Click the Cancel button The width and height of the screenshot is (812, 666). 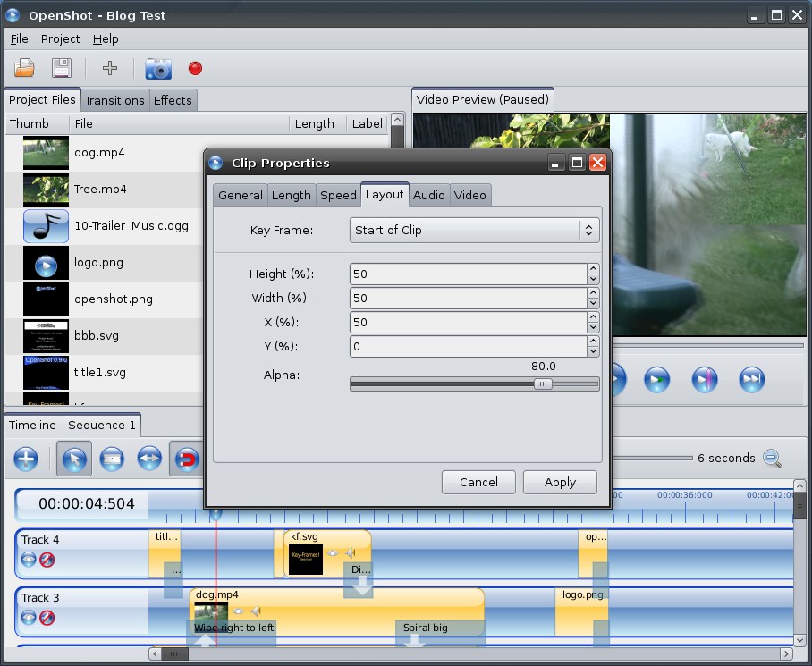(478, 482)
